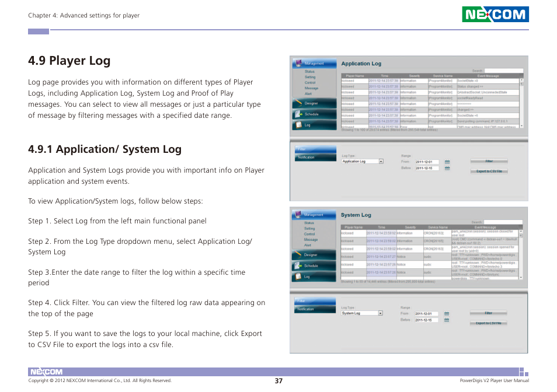The image size is (557, 392).
Task: Select Alert under Management in the System Log screenshot
Action: pos(308,245)
